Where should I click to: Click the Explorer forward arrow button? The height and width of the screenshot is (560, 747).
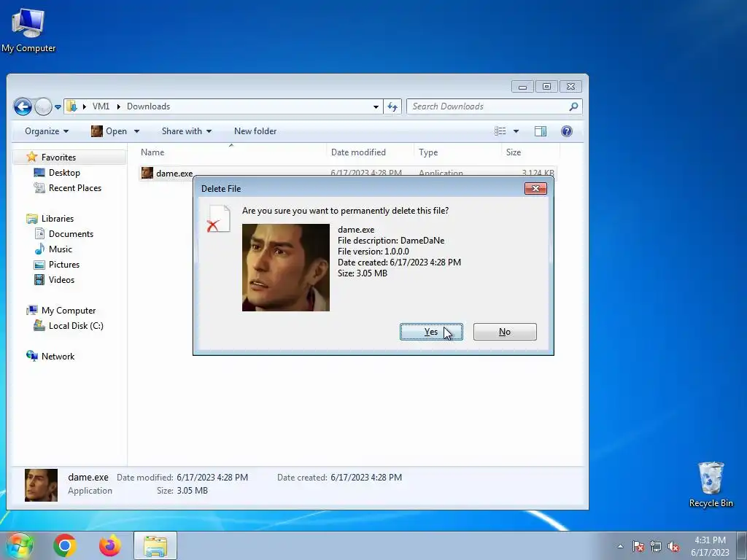coord(43,106)
